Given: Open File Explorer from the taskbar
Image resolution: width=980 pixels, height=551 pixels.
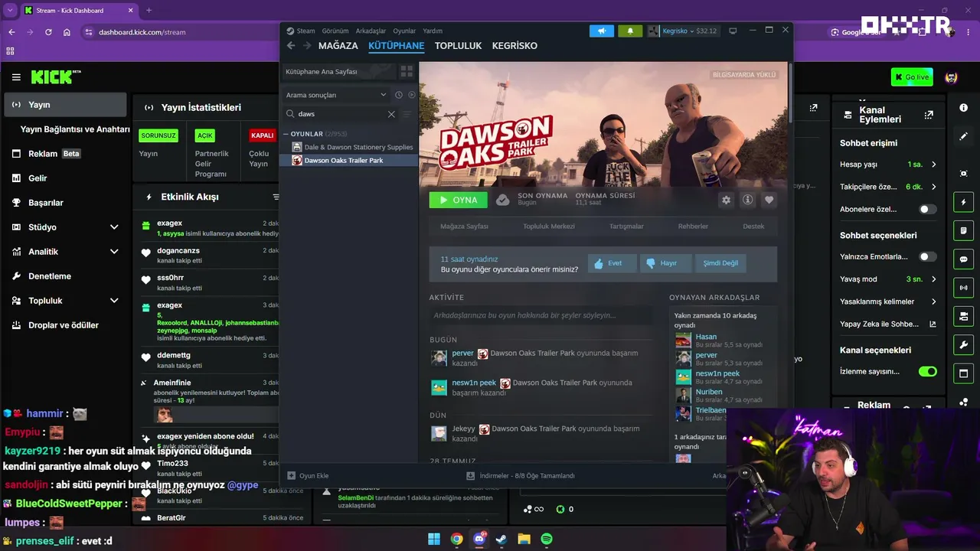Looking at the screenshot, I should tap(524, 539).
